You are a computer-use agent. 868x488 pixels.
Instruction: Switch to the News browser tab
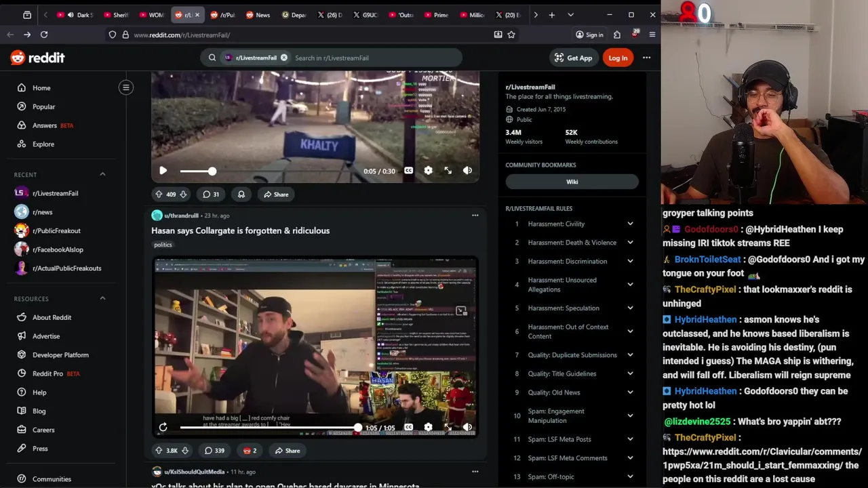(x=258, y=15)
